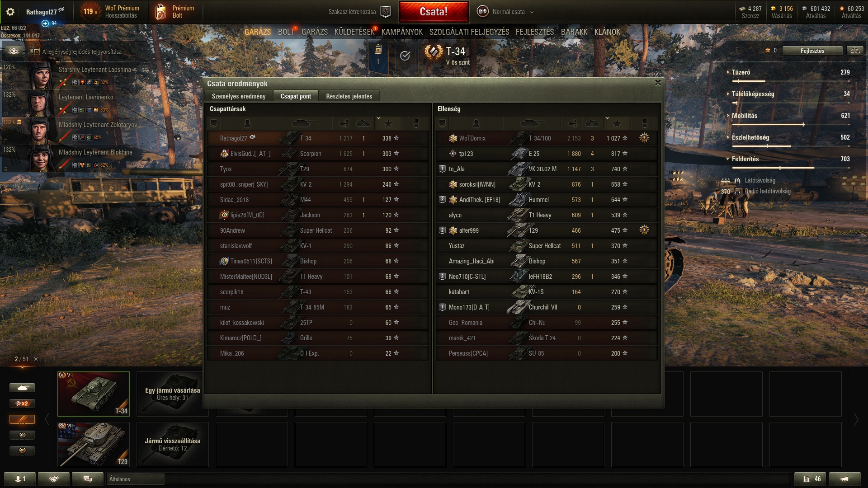
Task: Open the chat channels speech-bubble button
Action: [88, 479]
